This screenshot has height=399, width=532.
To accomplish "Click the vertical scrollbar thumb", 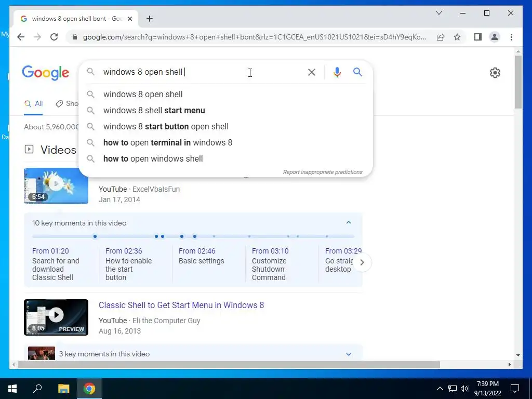I will [x=518, y=82].
